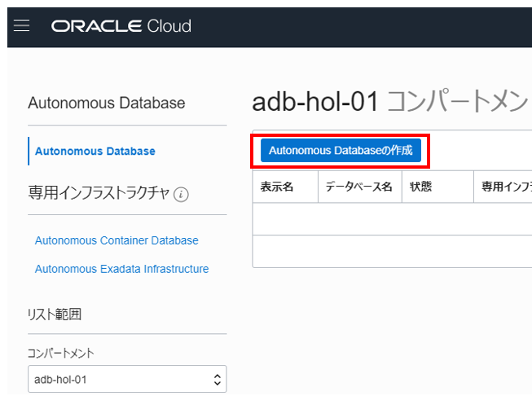The width and height of the screenshot is (532, 418).
Task: Open the hamburger navigation menu
Action: pos(22,26)
